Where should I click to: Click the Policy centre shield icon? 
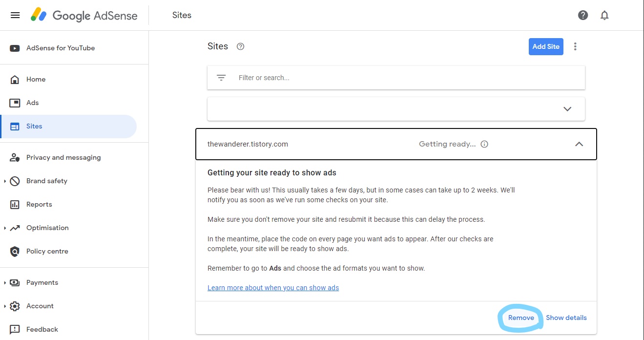point(15,251)
